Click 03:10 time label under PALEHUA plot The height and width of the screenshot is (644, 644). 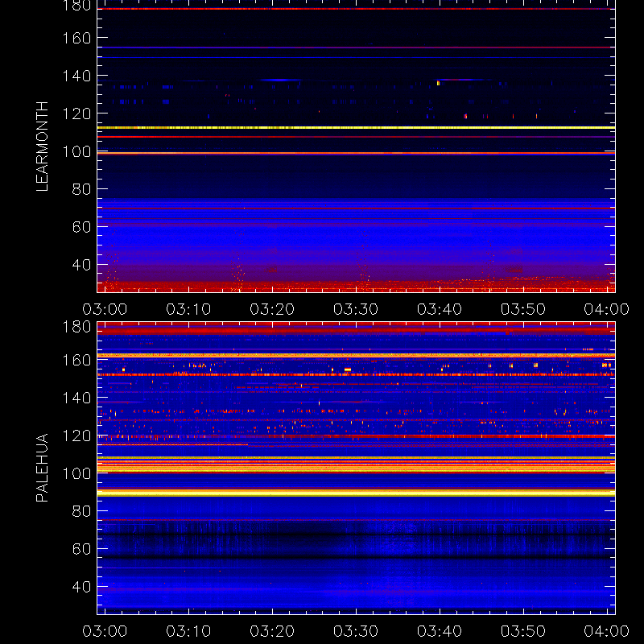click(188, 631)
